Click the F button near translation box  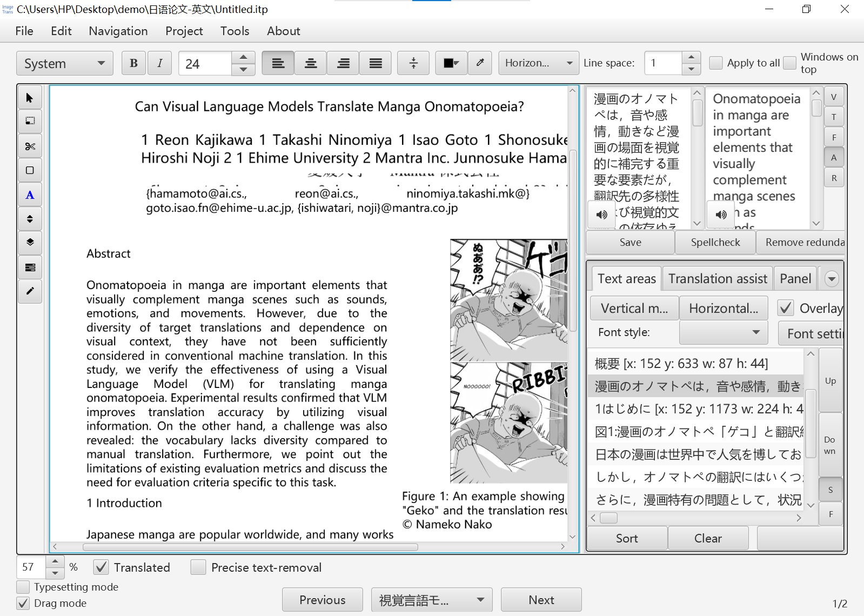[x=834, y=138]
